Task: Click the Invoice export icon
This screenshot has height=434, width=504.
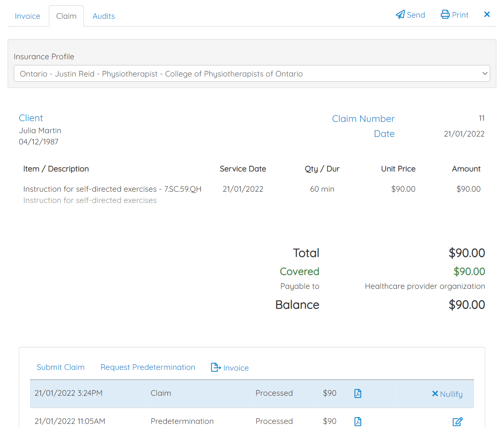Action: 216,367
